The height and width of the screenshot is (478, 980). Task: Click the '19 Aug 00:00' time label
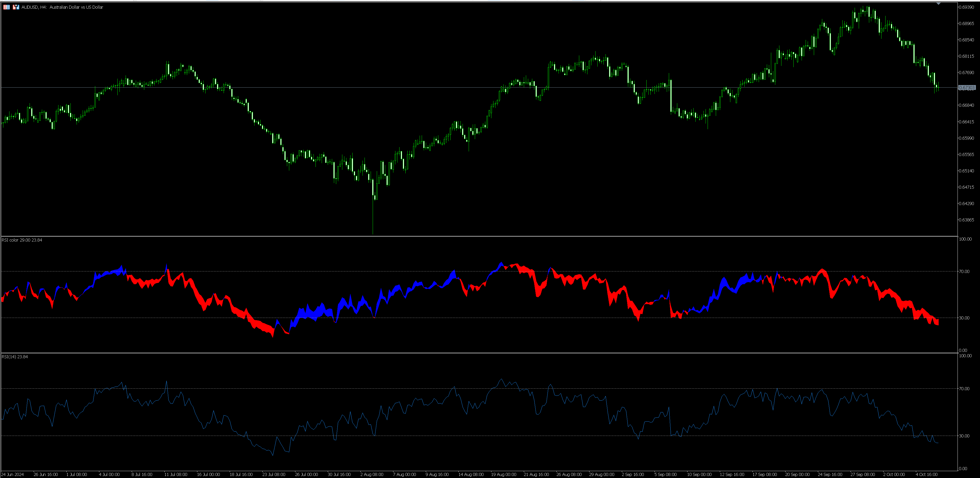click(x=503, y=475)
